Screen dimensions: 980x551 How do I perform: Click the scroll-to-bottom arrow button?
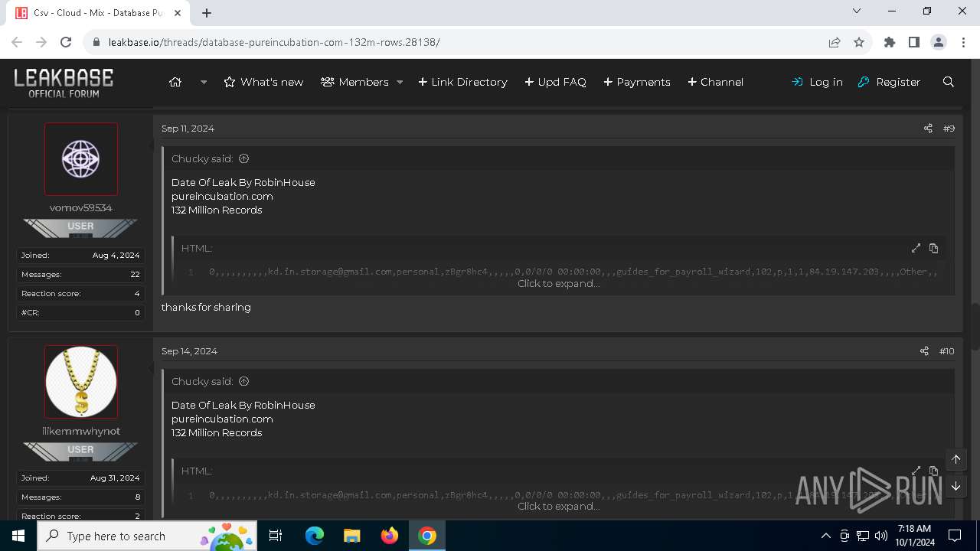[x=955, y=486]
